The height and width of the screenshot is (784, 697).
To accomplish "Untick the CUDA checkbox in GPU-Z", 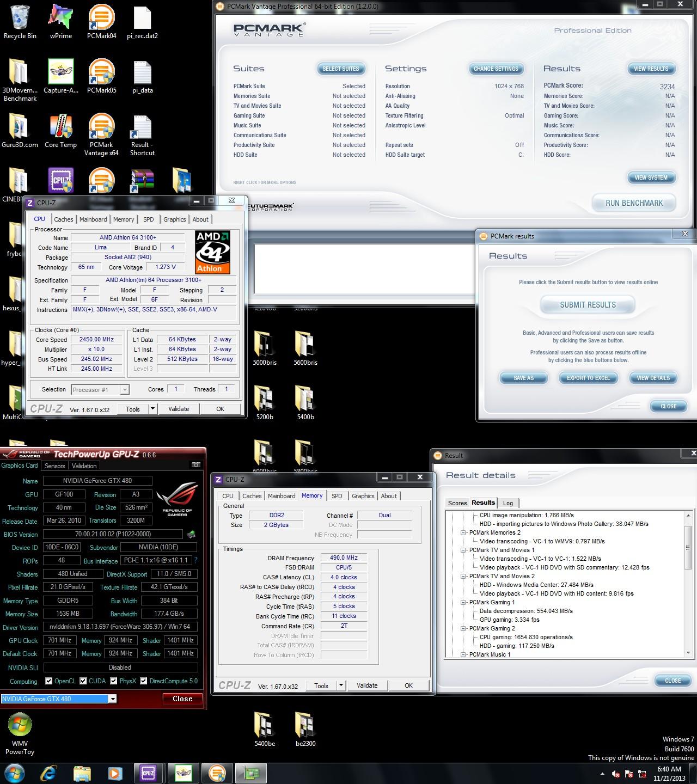I will tap(83, 681).
